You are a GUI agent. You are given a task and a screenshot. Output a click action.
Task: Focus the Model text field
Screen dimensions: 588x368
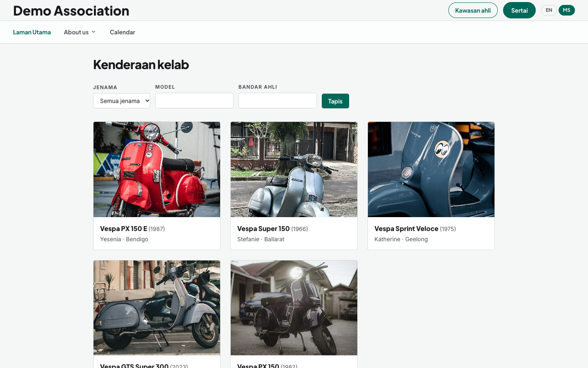click(194, 101)
